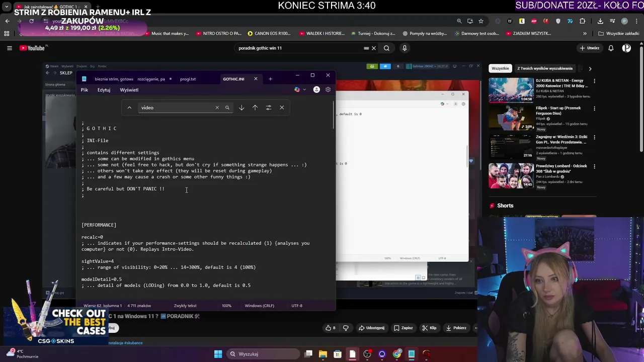Open options menu for DJ KUBA video
This screenshot has height=362, width=644.
(594, 81)
